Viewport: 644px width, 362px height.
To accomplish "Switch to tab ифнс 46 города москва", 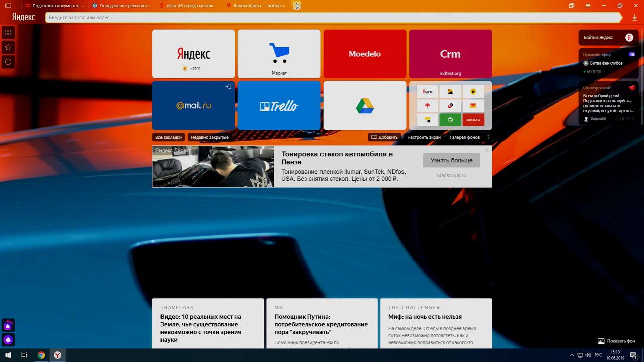I will coord(188,6).
